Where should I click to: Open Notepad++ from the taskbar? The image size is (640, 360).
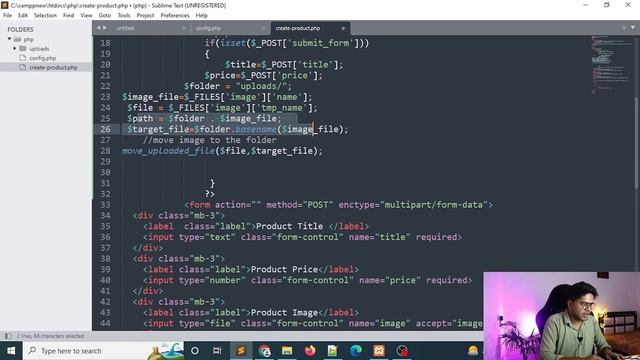pyautogui.click(x=333, y=351)
